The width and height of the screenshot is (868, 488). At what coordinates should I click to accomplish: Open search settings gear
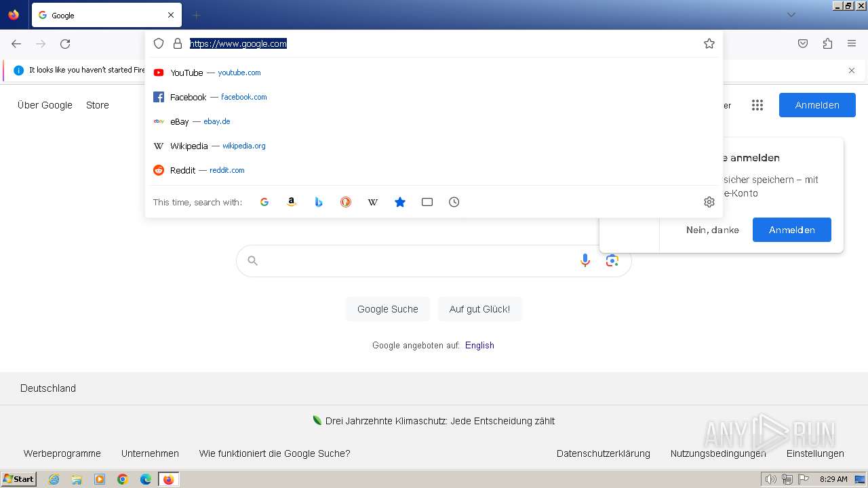tap(709, 202)
